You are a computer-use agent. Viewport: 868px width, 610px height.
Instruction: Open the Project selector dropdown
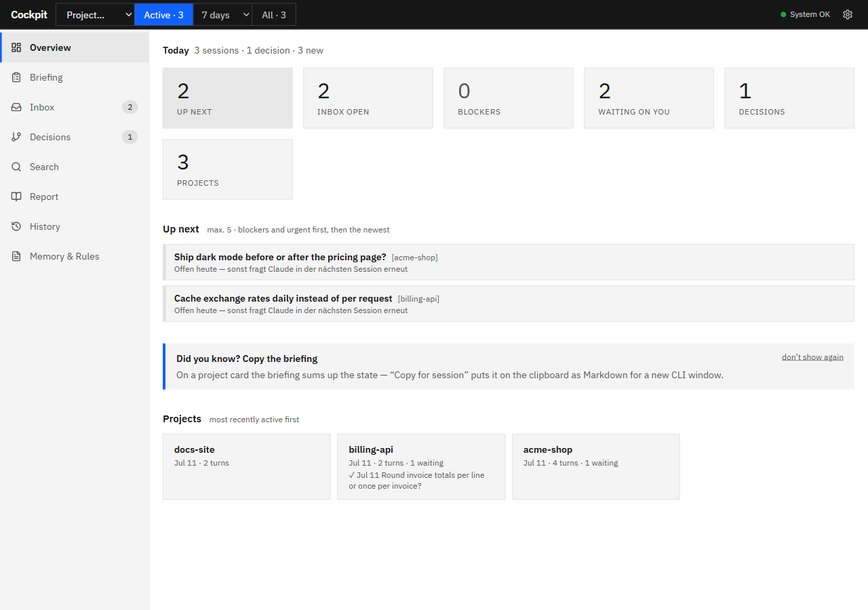[x=95, y=15]
